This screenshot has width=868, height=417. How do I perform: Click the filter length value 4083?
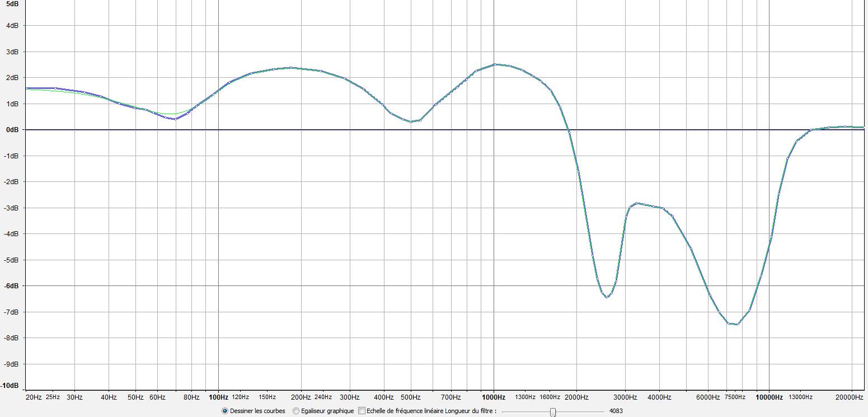pos(616,411)
